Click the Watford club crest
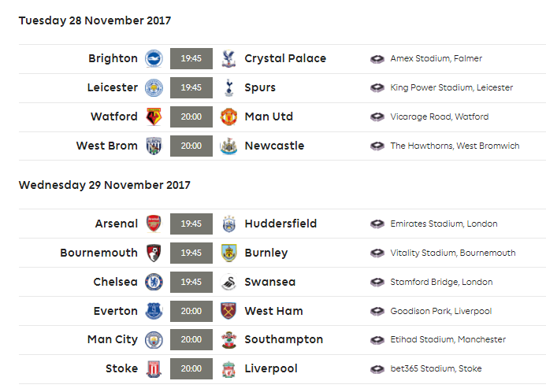546x392 pixels. 154,116
